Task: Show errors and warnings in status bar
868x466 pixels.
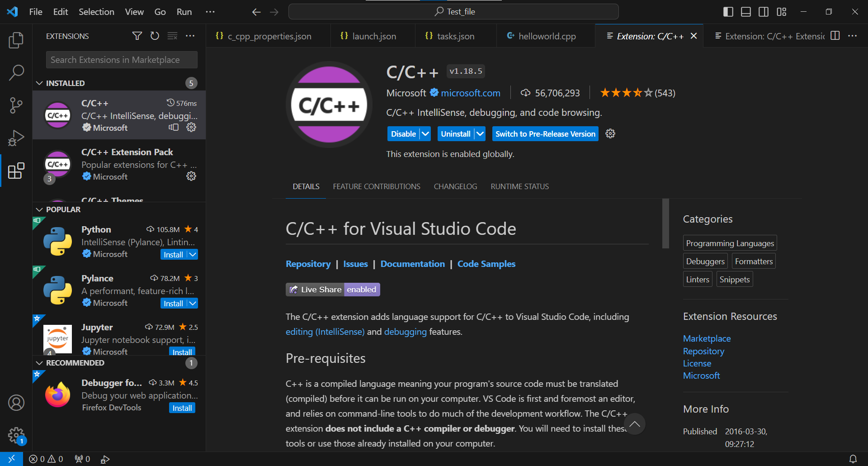Action: (46, 459)
